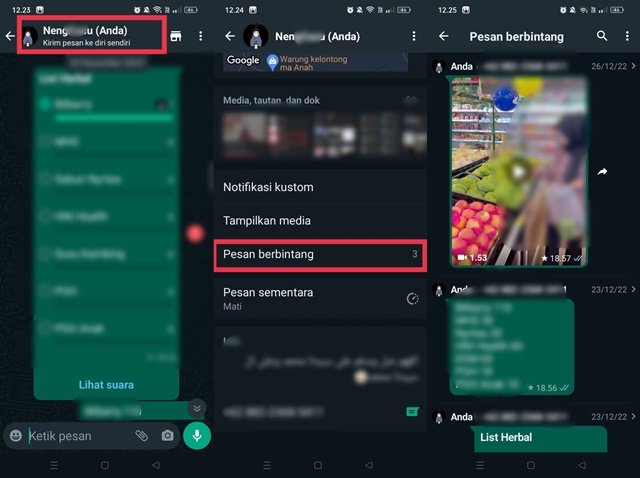Tap the green message icon beside phone number
Viewport: 640px width, 478px height.
[412, 411]
